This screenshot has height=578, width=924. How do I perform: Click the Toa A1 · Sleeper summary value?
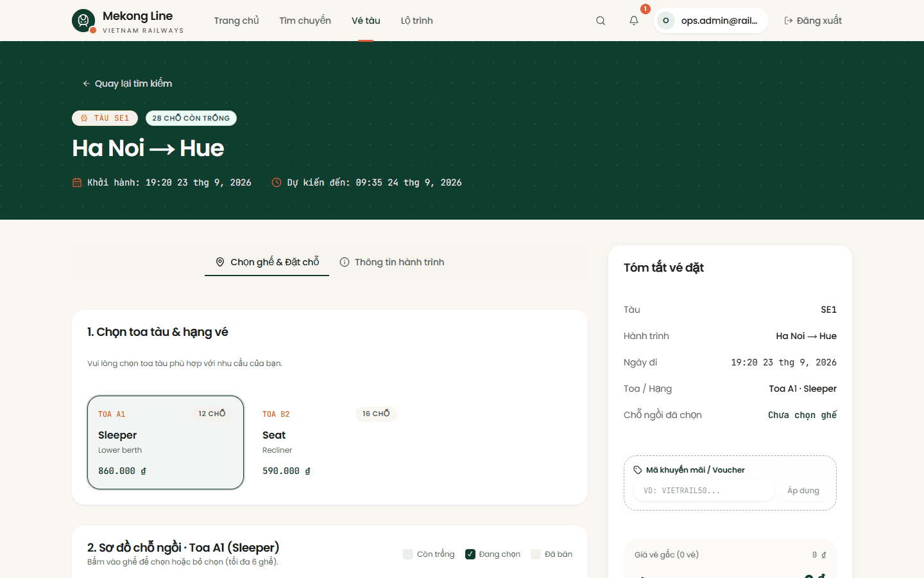click(x=803, y=389)
